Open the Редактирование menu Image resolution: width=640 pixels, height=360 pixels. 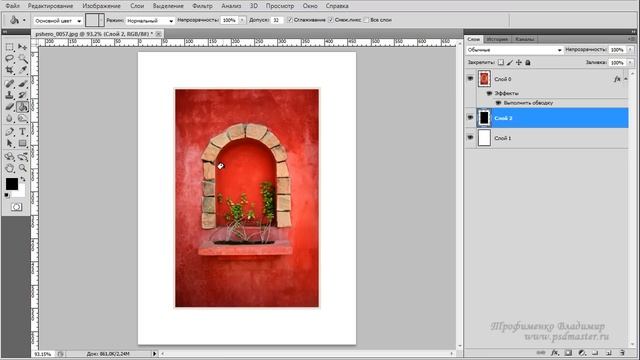[x=51, y=6]
